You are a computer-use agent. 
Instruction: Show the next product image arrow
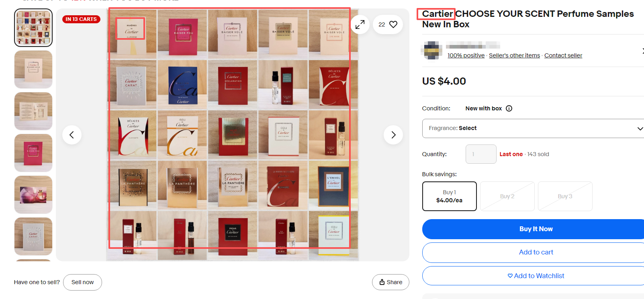click(393, 135)
